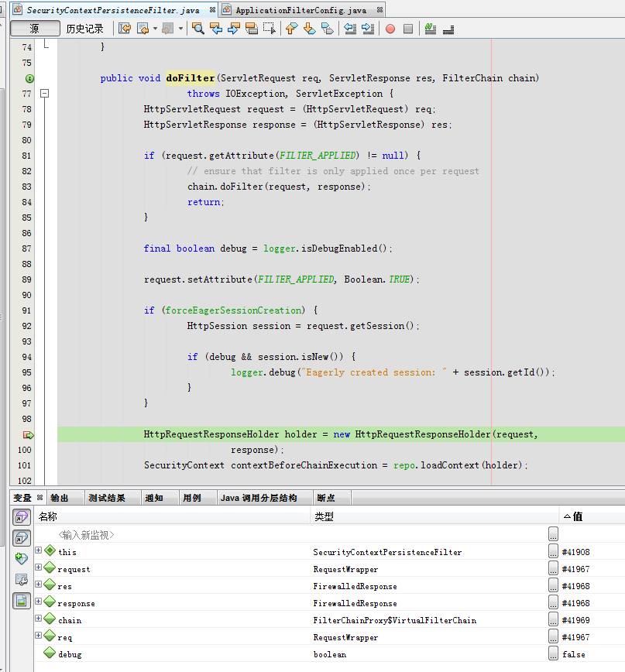Close ApplicationFilterConfig.java tab

tap(379, 9)
